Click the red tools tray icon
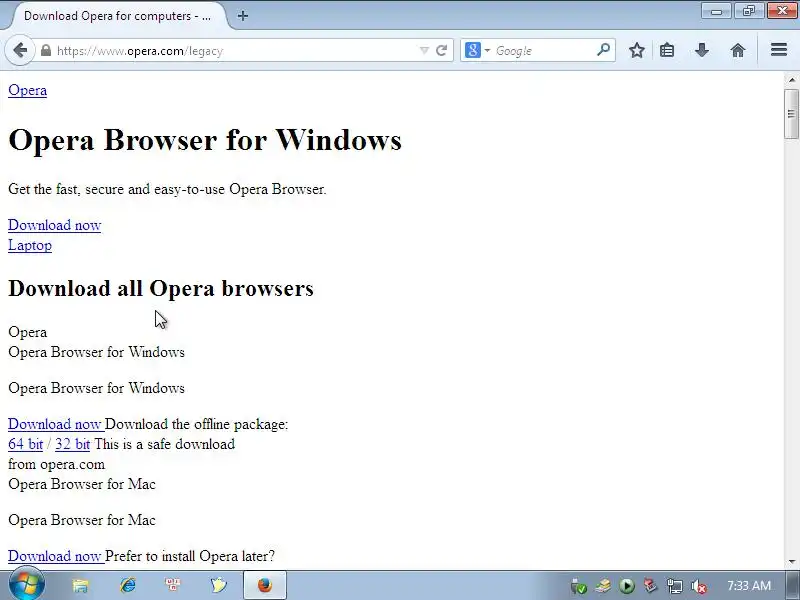The width and height of the screenshot is (800, 600). (651, 585)
